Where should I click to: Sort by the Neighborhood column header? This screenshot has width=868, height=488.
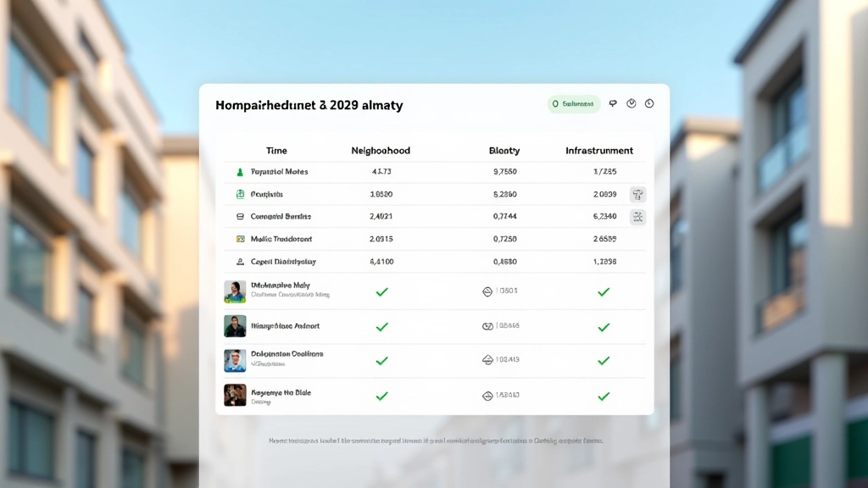[x=381, y=151]
